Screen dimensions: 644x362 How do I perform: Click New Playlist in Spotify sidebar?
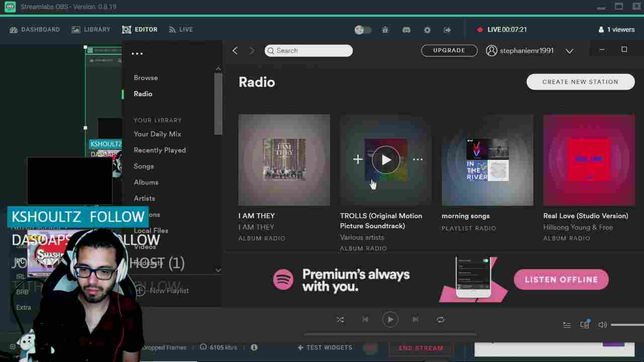coord(162,291)
